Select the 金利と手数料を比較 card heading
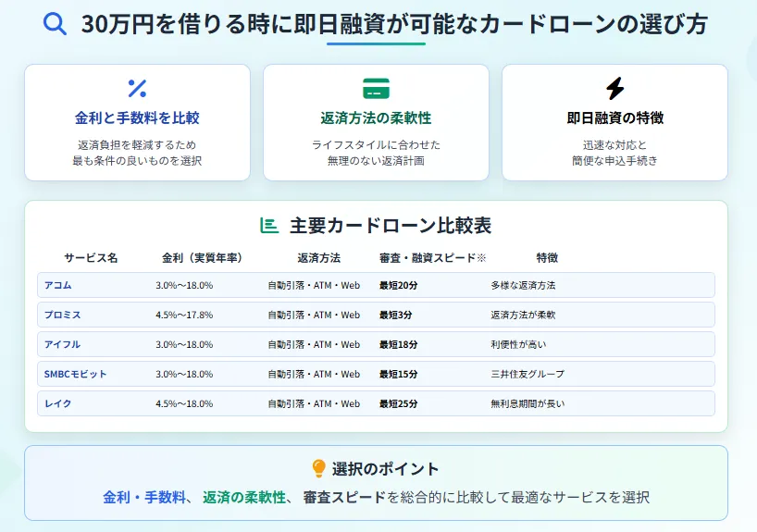 137,118
